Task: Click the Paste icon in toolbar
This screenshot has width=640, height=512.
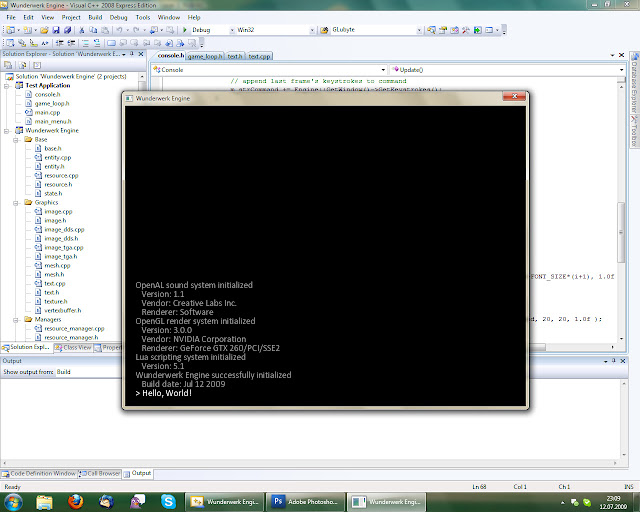Action: 105,30
